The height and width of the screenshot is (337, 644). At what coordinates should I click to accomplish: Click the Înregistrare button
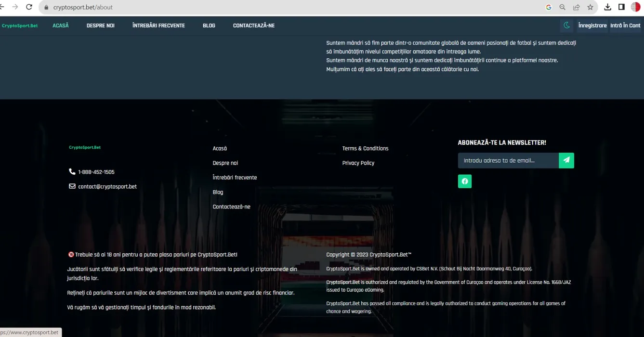[x=592, y=26]
